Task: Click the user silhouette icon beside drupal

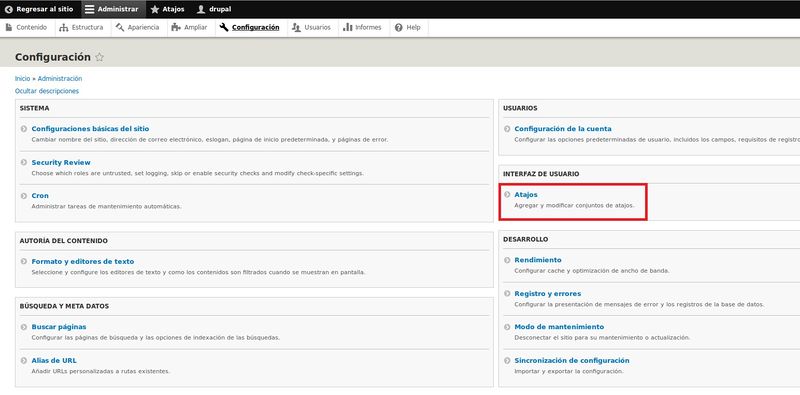Action: [x=201, y=9]
